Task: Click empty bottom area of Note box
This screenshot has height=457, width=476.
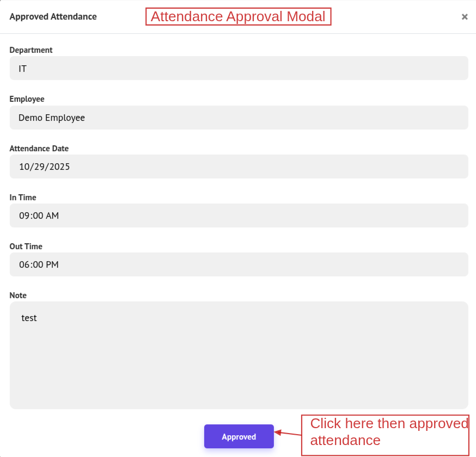Action: [239, 381]
